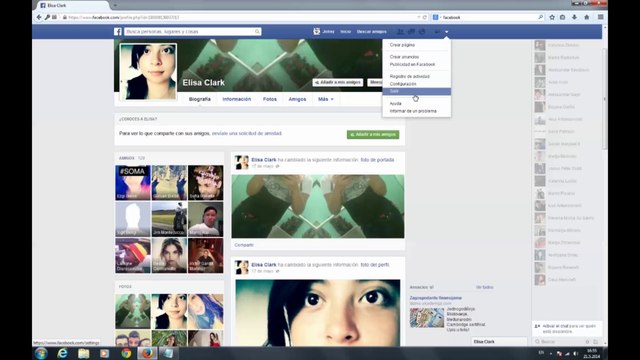Image resolution: width=640 pixels, height=360 pixels.
Task: Open the media player taskbar icon
Action: [x=105, y=353]
